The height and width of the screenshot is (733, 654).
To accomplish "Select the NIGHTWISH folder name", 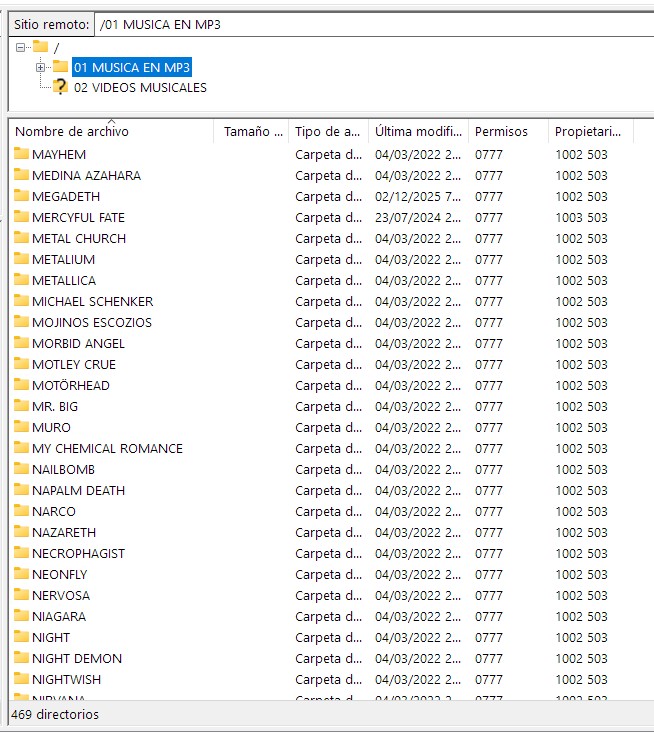I will click(x=66, y=680).
